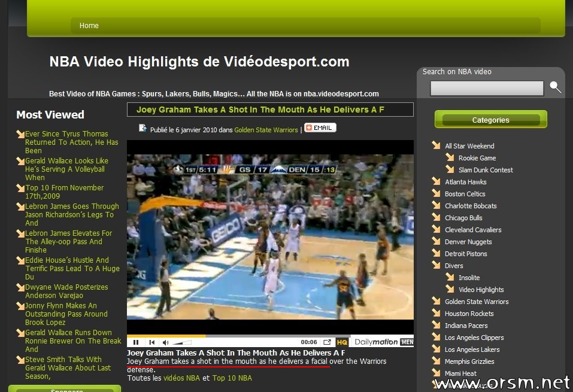The width and height of the screenshot is (573, 392).
Task: Open the Tyrus Thomas most viewed video
Action: click(72, 142)
